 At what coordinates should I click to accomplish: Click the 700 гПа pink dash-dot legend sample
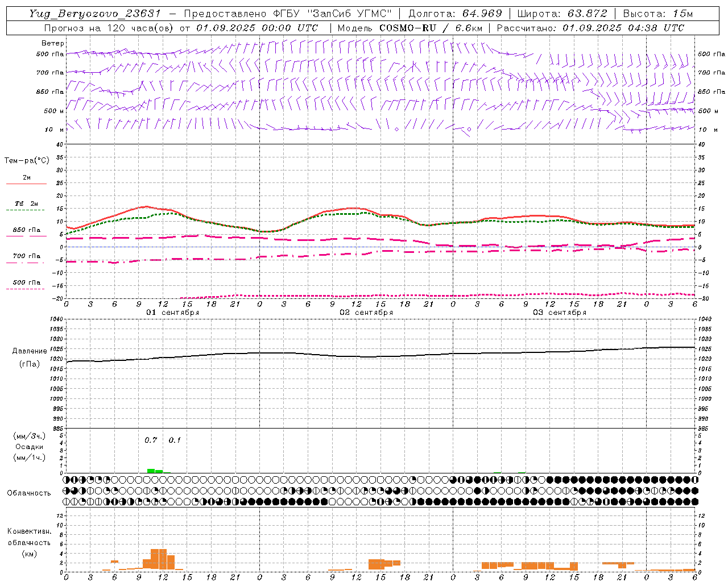coord(26,262)
